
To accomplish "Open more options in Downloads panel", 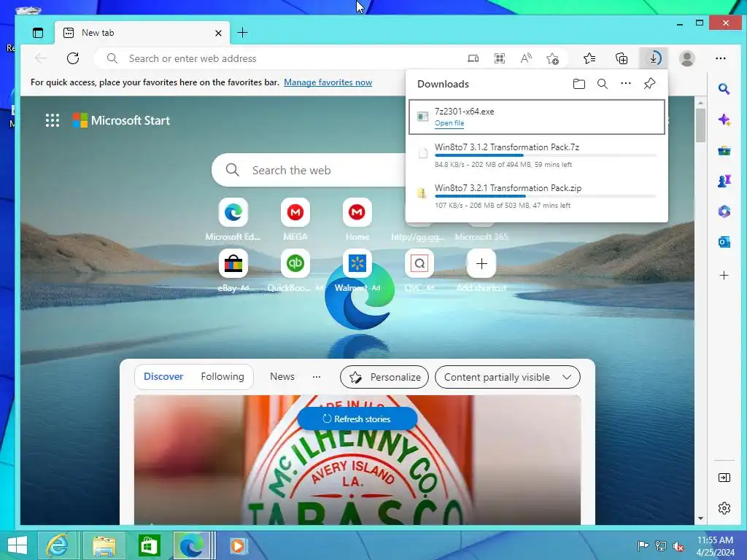I will pos(625,83).
